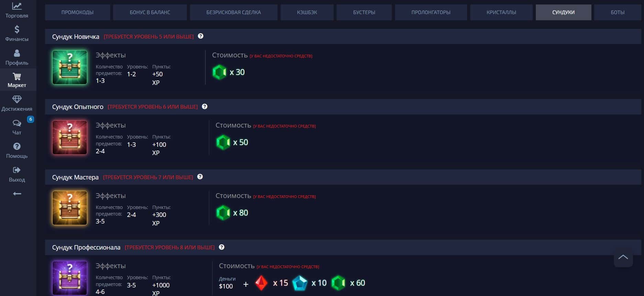Click the +1000 XP points value
644x296 pixels.
161,289
